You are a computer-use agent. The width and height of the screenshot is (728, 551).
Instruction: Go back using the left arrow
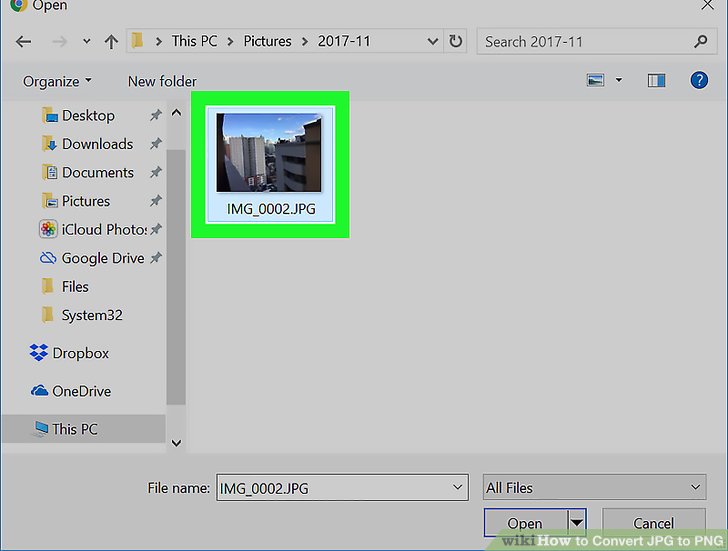pos(23,42)
